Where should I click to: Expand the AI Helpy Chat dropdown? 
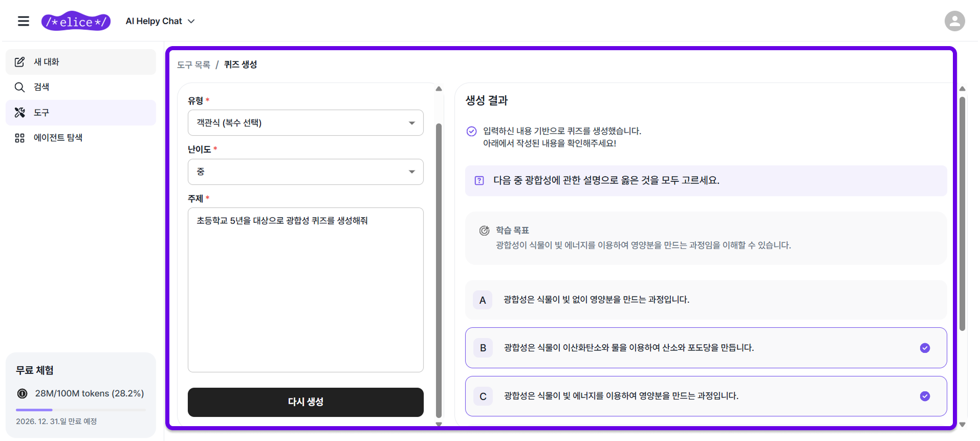click(160, 21)
